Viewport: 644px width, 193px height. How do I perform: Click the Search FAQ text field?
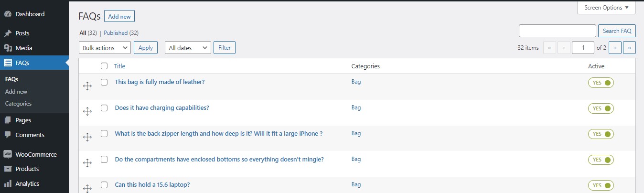click(x=557, y=31)
